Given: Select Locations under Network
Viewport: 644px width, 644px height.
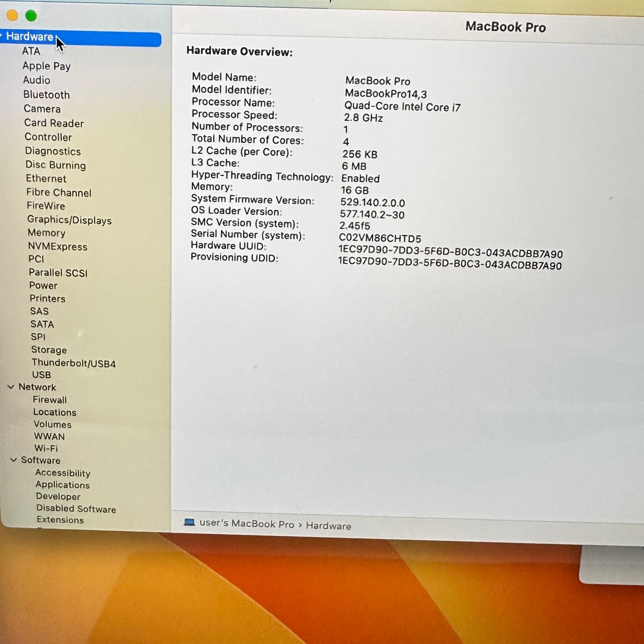Looking at the screenshot, I should (x=55, y=412).
